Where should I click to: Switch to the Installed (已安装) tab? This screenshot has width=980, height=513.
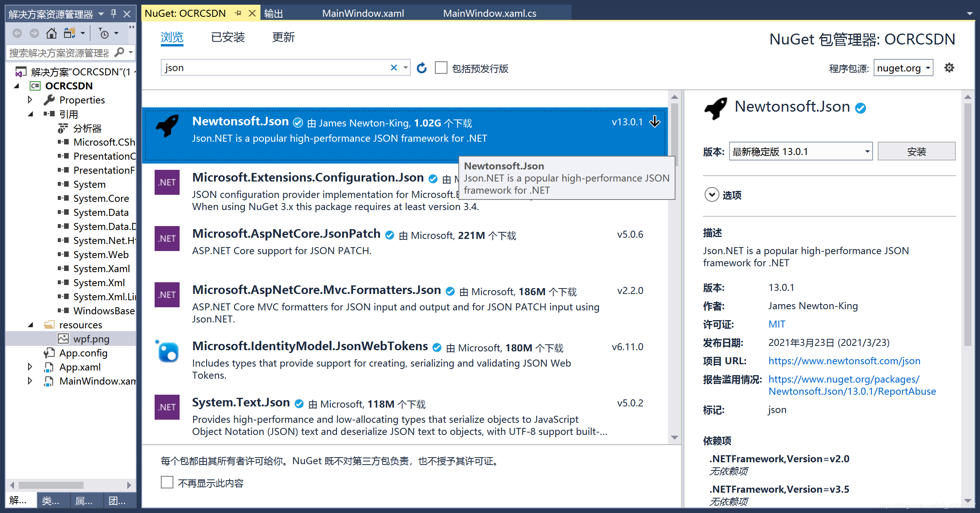tap(228, 37)
